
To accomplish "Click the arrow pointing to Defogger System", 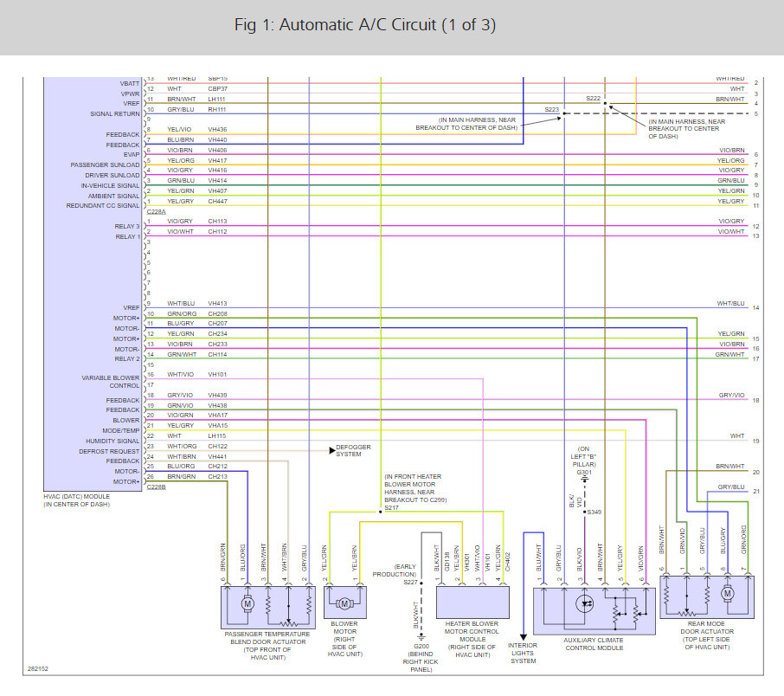I will pyautogui.click(x=332, y=451).
